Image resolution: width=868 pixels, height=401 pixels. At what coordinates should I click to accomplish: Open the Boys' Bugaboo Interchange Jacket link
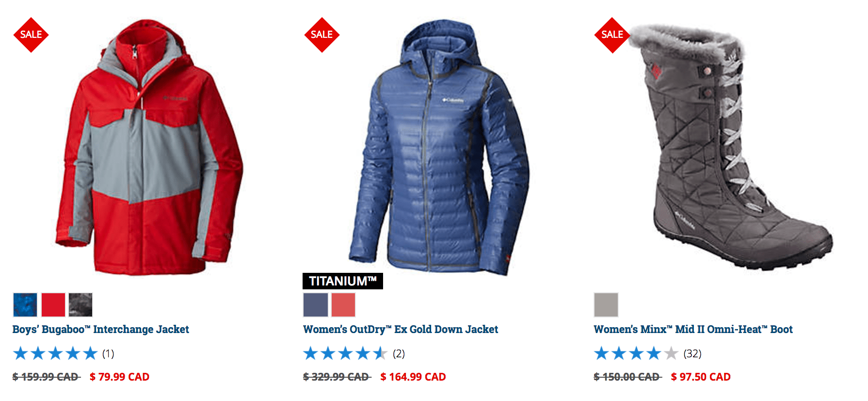(101, 330)
